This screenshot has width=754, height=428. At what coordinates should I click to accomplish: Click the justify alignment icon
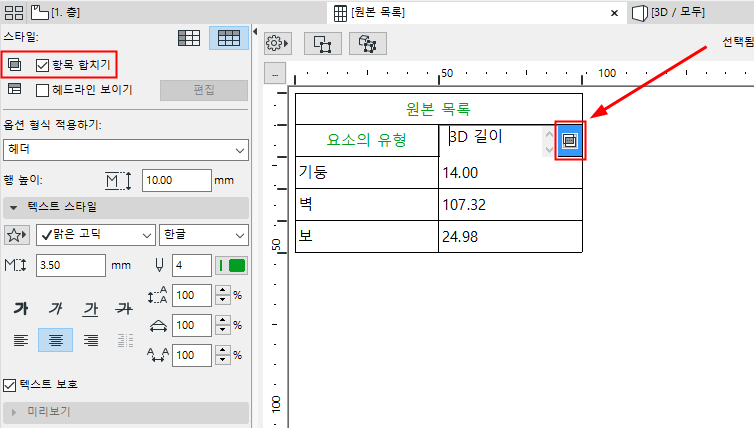125,340
